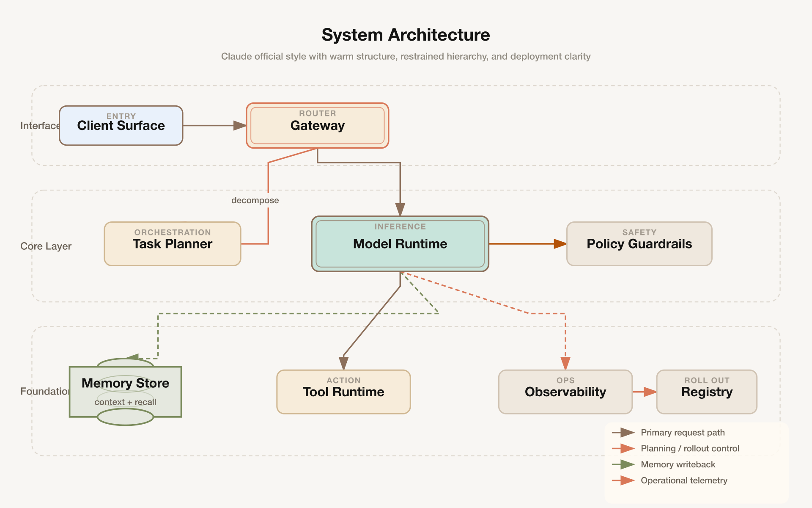Screen dimensions: 812x508
Task: Click the arrowhead entering Gateway
Action: coord(240,125)
